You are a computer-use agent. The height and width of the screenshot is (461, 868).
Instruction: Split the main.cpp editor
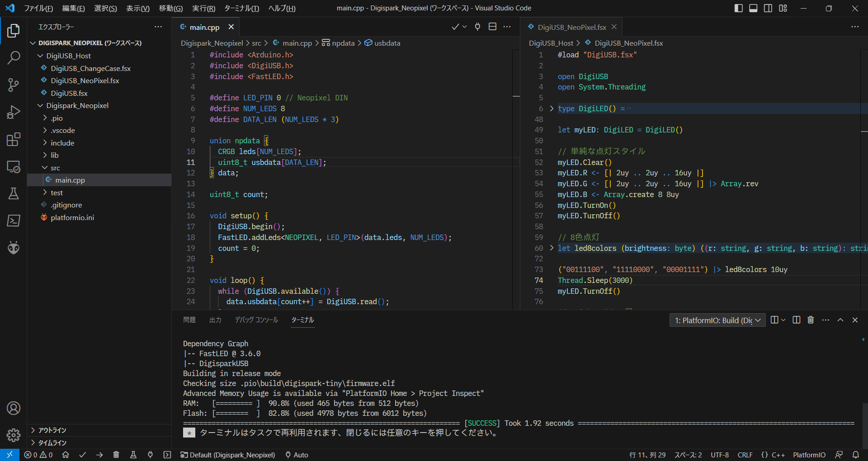pyautogui.click(x=492, y=27)
